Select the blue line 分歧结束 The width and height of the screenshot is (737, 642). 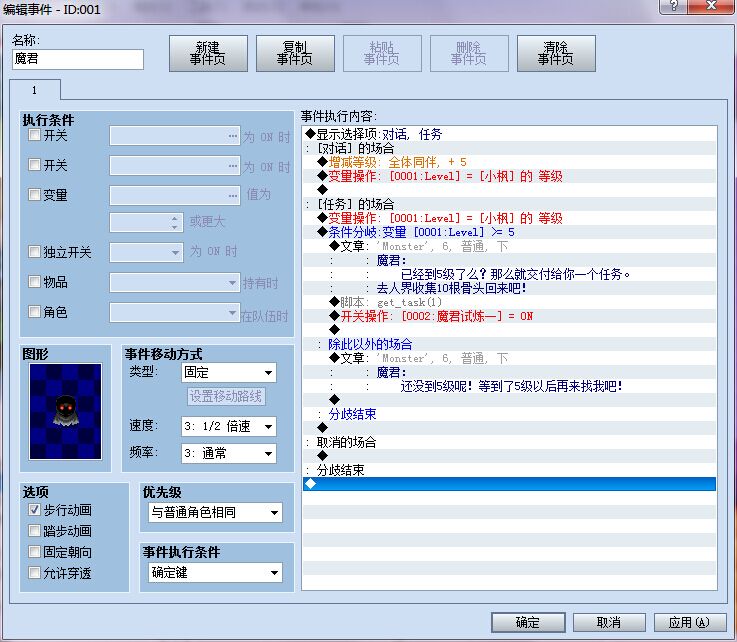point(510,414)
